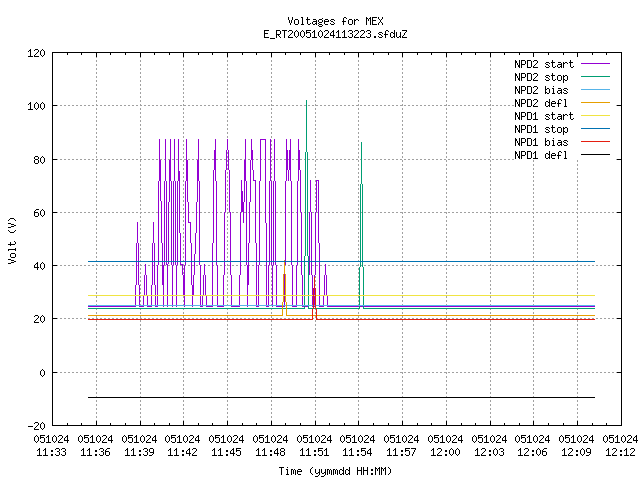Click the 'NPD2 defl' legend label
Viewport: 640px width, 480px height.
[541, 103]
